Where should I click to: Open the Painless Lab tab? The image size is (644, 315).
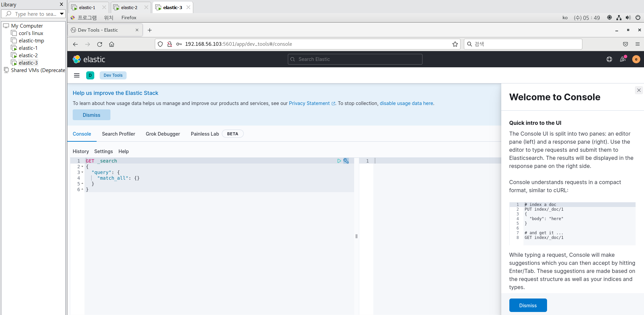pos(205,134)
